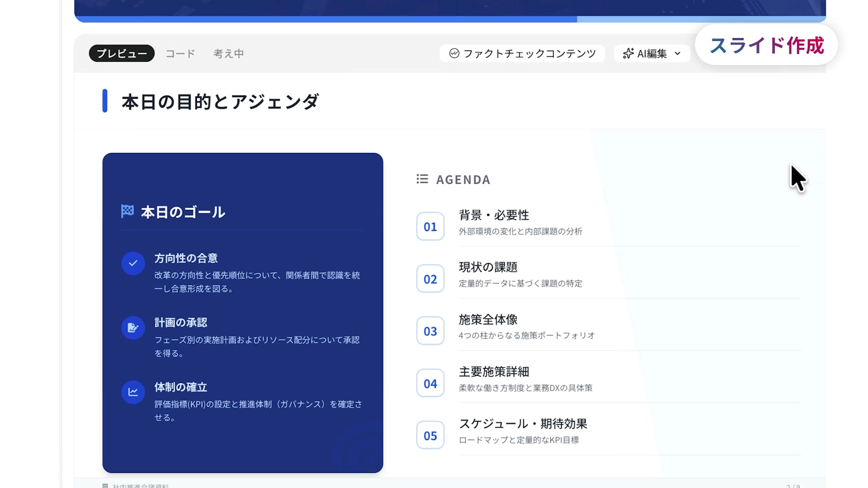Click the 主要施策詳細 agenda heading

(494, 371)
